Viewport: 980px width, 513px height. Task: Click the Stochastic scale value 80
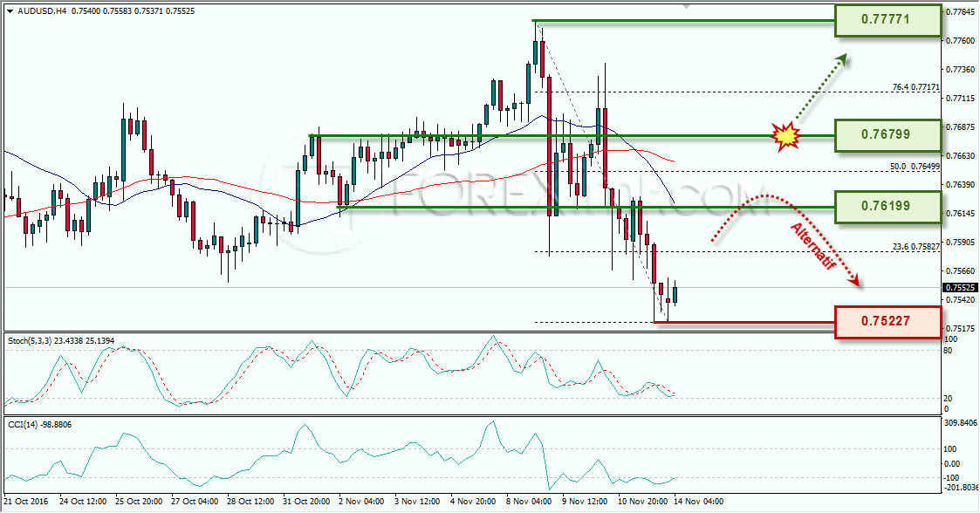948,351
